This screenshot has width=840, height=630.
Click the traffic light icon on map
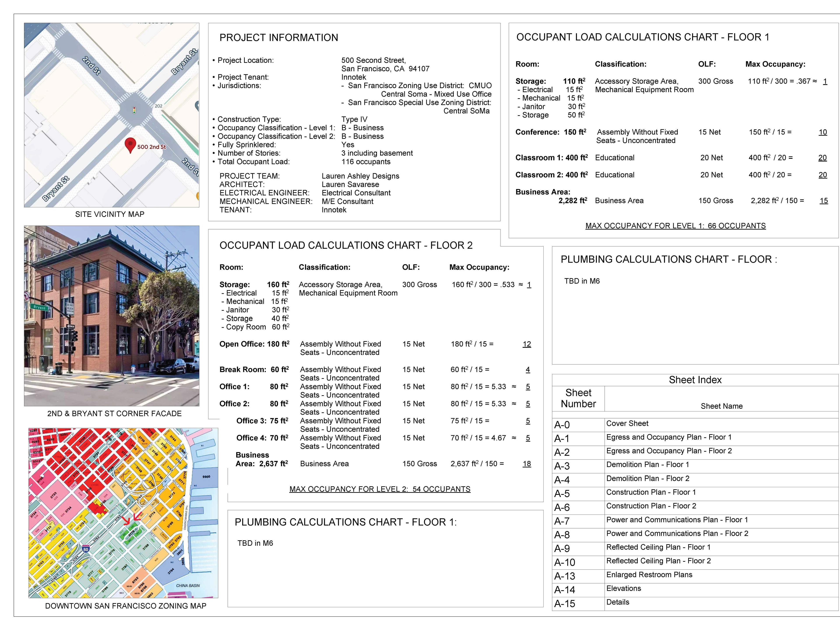coord(134,110)
